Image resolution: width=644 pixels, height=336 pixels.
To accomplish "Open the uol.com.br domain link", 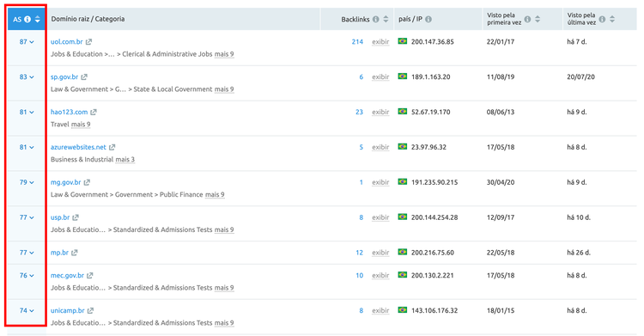I will coord(66,42).
